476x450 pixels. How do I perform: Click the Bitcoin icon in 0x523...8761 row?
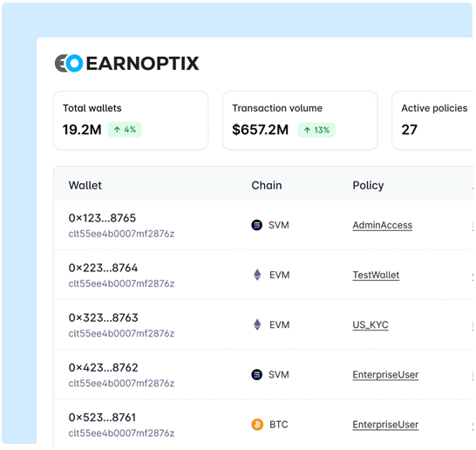point(257,424)
